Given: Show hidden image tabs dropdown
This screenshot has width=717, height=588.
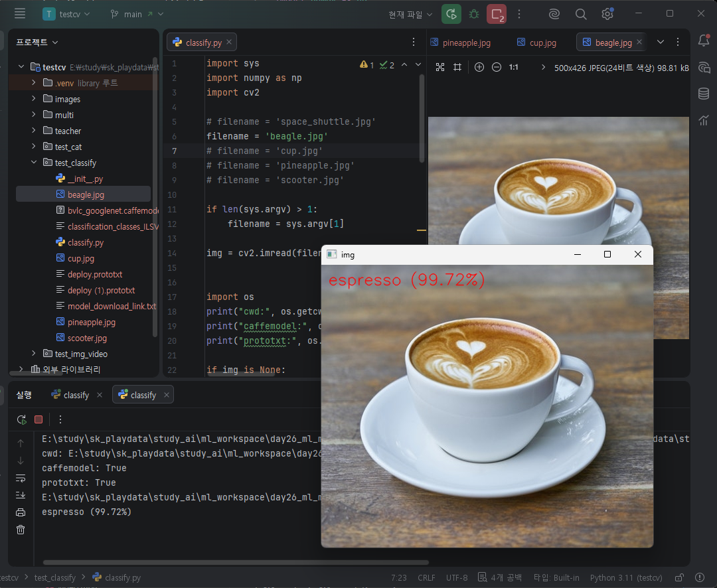Looking at the screenshot, I should tap(661, 42).
